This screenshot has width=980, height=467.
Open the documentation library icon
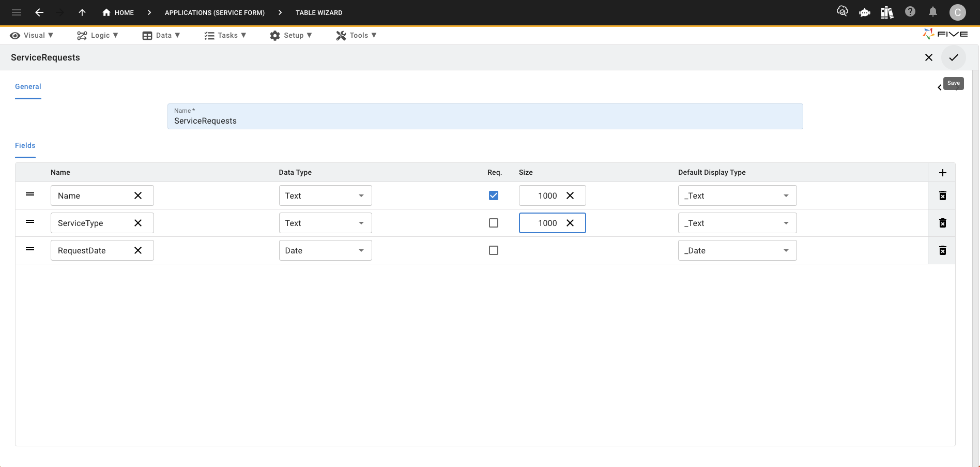887,12
